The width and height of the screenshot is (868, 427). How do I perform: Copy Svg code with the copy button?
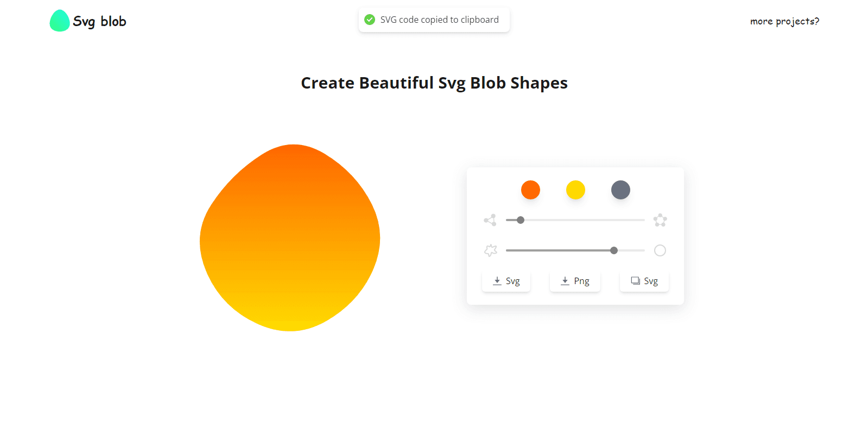pos(644,281)
